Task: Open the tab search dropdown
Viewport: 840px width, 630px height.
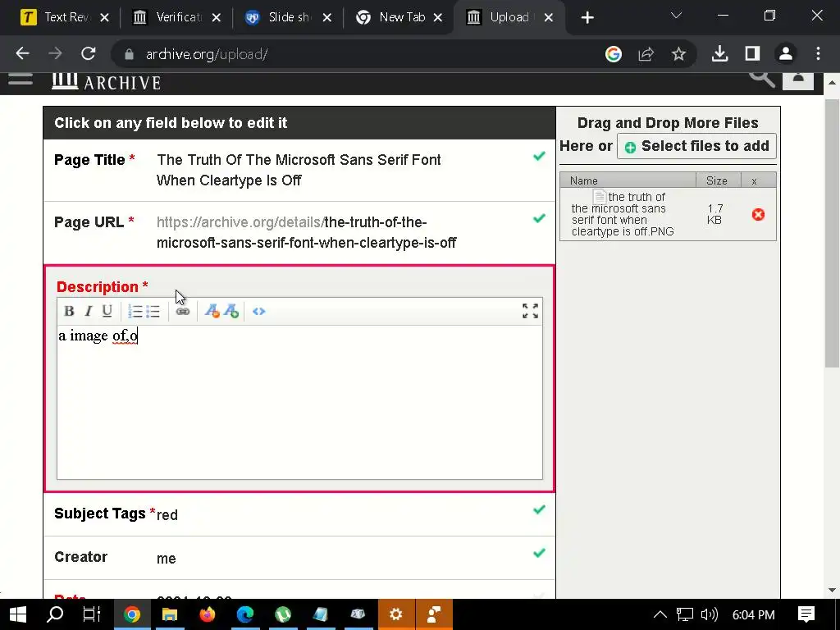Action: 676,16
